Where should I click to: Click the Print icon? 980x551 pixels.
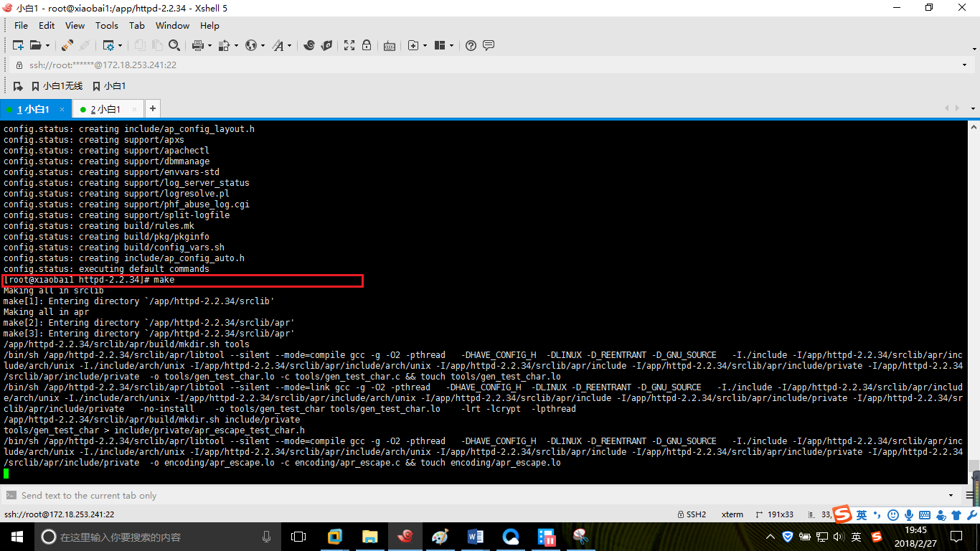point(198,45)
